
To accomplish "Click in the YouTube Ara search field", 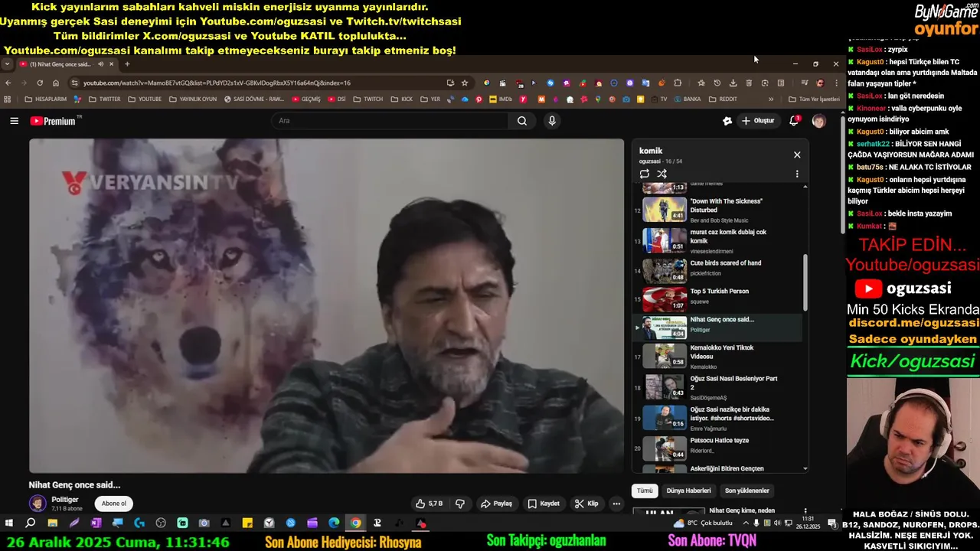I will (390, 121).
